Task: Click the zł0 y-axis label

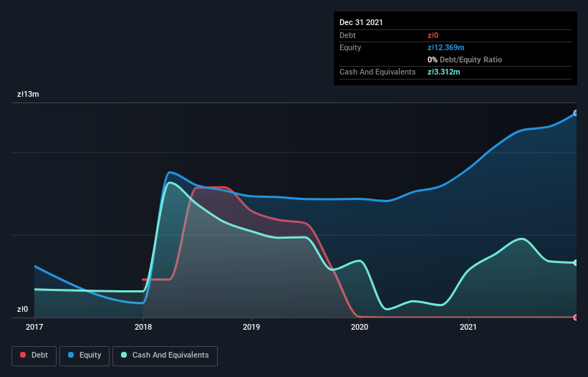Action: tap(22, 309)
